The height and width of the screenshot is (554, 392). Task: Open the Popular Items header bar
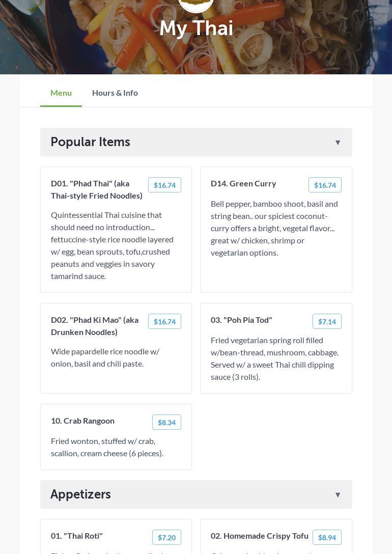(x=196, y=142)
